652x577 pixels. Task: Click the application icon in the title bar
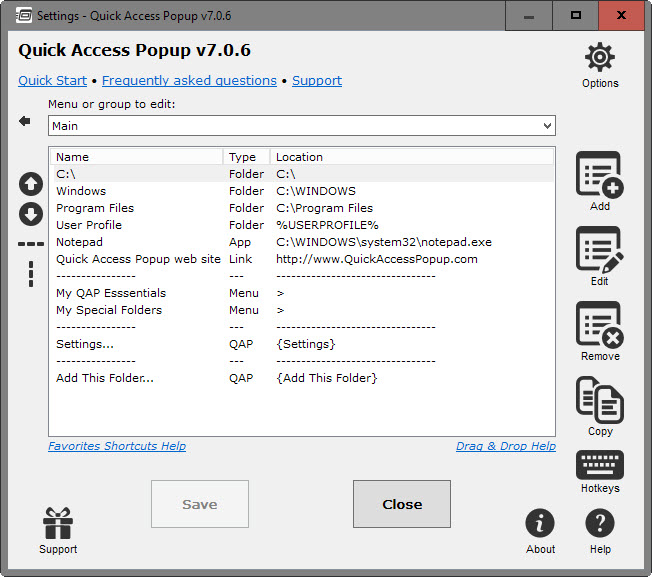24,16
